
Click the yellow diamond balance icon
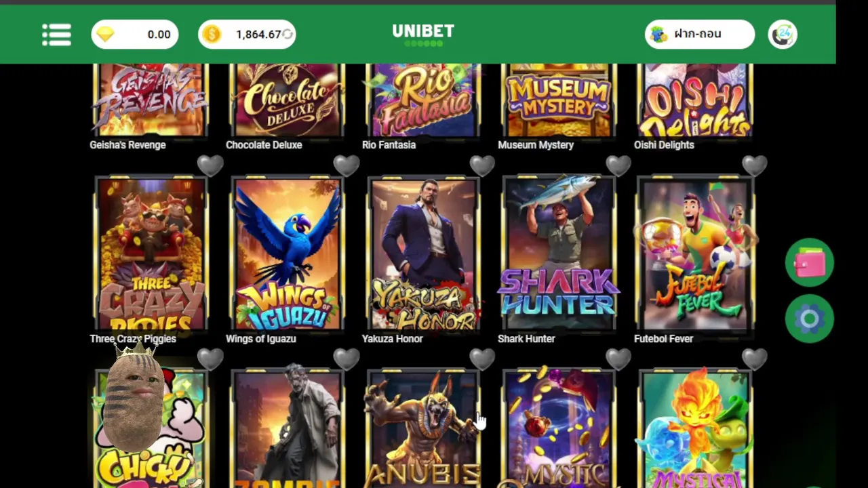click(106, 35)
